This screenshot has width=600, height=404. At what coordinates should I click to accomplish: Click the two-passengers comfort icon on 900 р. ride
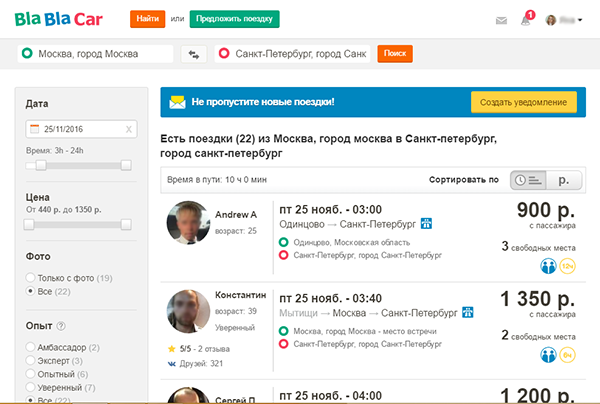(x=549, y=267)
